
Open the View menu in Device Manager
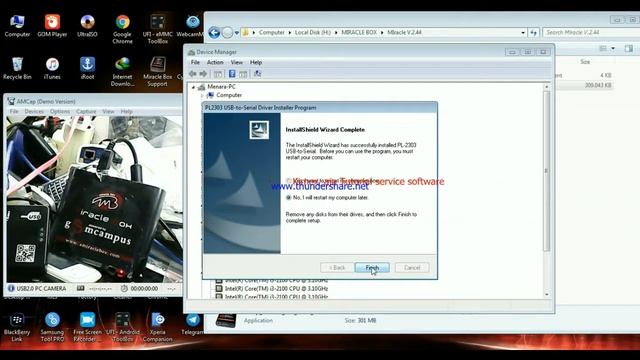237,62
